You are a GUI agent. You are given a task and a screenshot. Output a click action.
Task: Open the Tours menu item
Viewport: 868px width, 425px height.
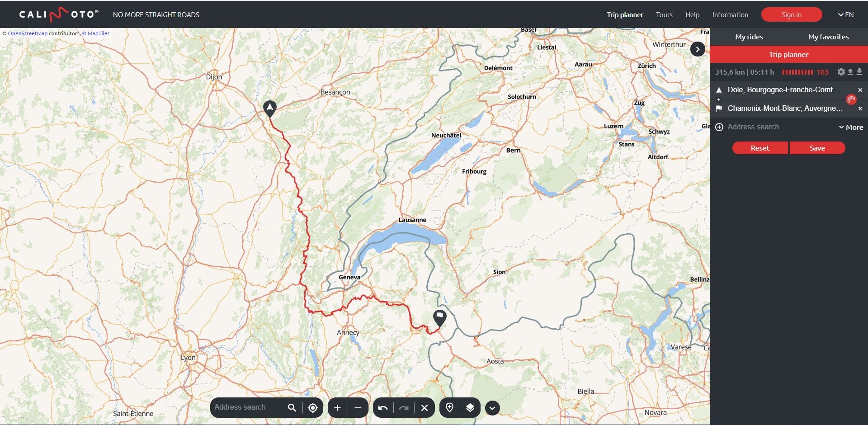point(664,14)
